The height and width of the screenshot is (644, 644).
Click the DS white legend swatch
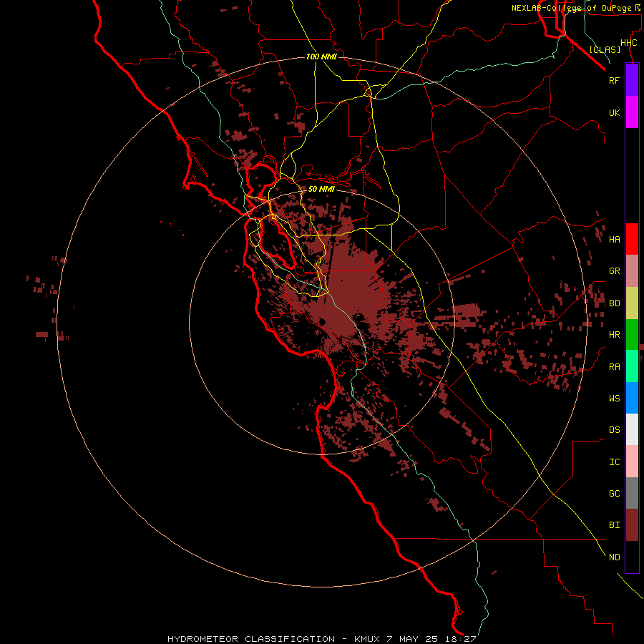632,429
